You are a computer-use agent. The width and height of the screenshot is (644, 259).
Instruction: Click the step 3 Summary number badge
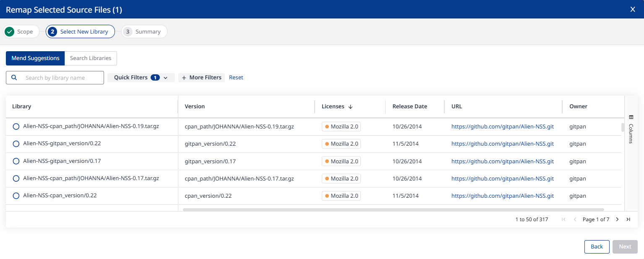click(128, 31)
